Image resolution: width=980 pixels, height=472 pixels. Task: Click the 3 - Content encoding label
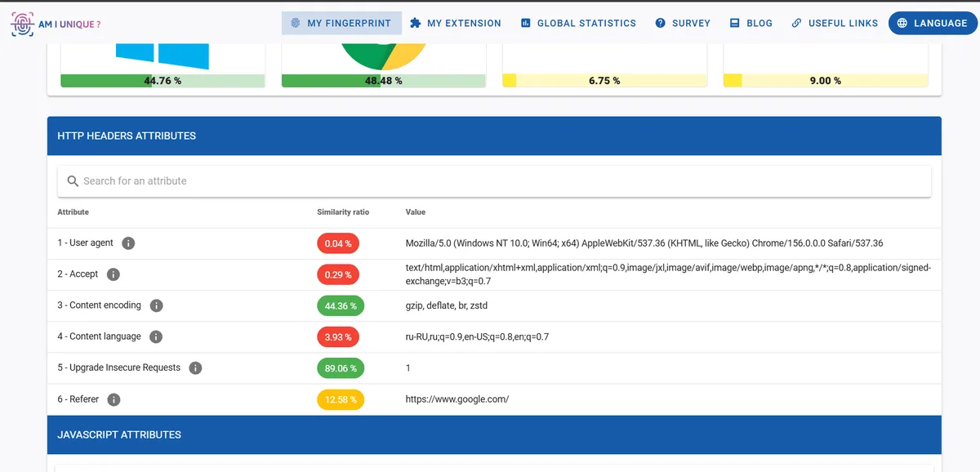coord(99,305)
